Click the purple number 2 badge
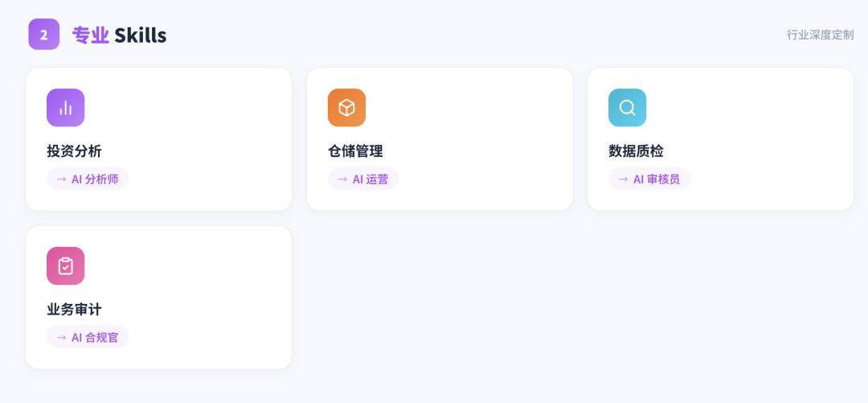 (x=44, y=35)
